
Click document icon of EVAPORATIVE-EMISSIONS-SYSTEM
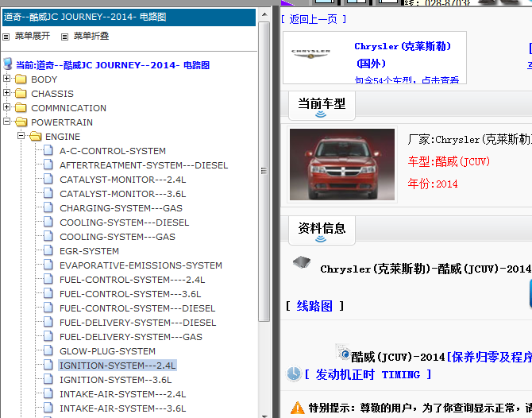[x=48, y=264]
